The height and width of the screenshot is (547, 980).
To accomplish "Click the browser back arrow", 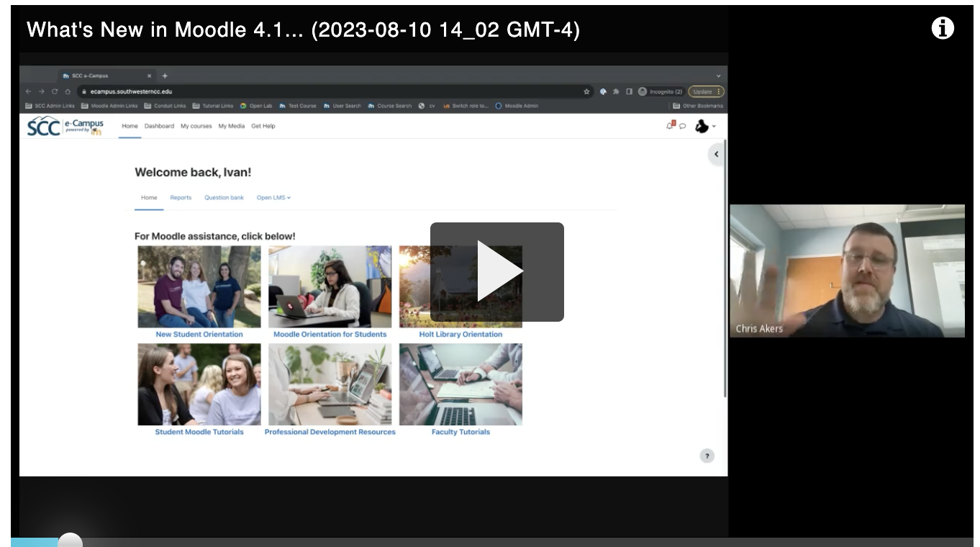I will point(29,91).
